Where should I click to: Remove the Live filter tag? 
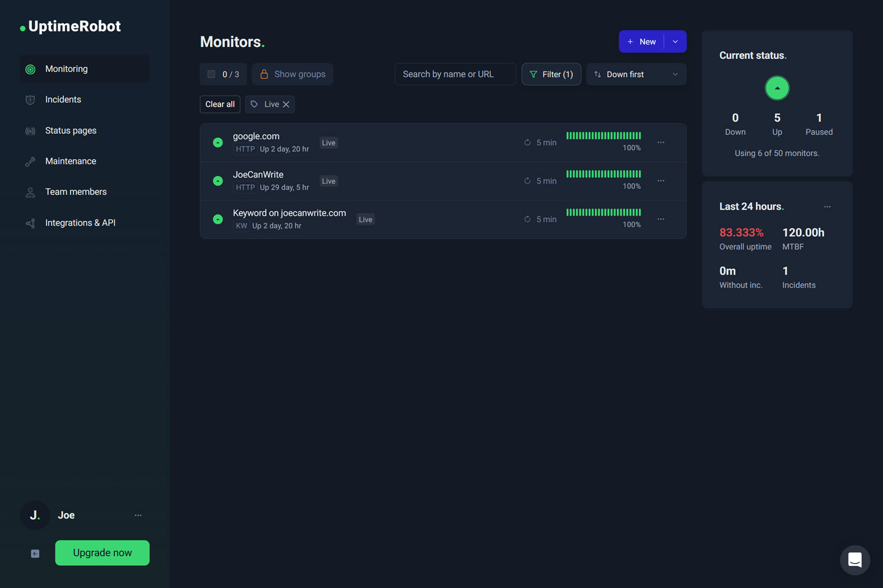[x=286, y=104]
